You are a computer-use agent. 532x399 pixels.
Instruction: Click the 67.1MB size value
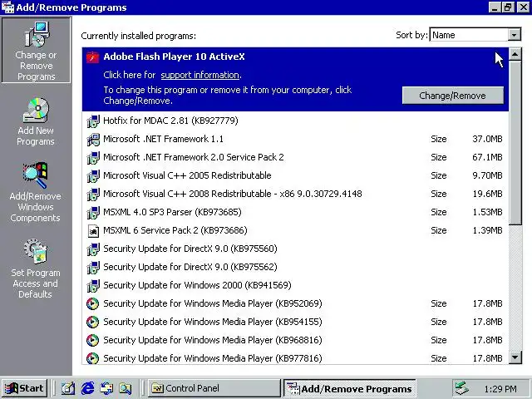(487, 157)
